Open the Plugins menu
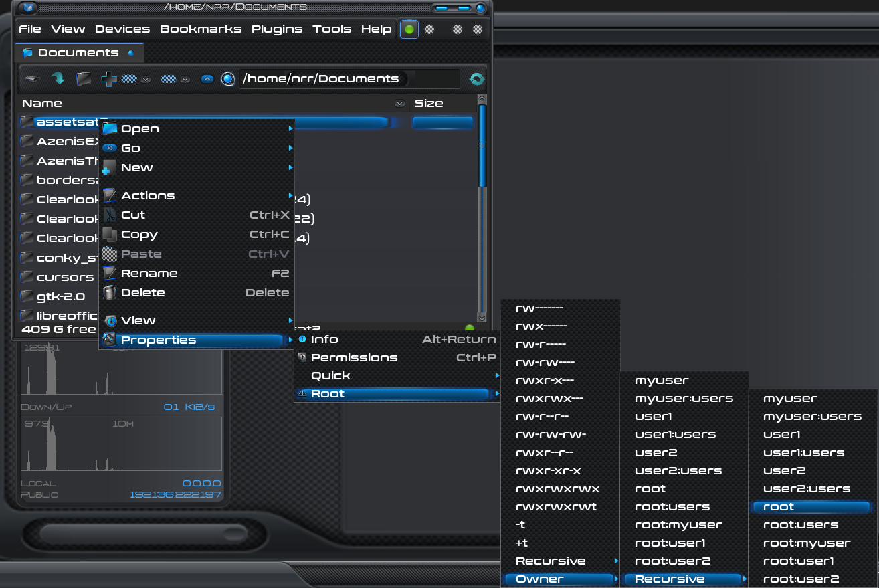Viewport: 879px width, 588px height. pyautogui.click(x=276, y=29)
